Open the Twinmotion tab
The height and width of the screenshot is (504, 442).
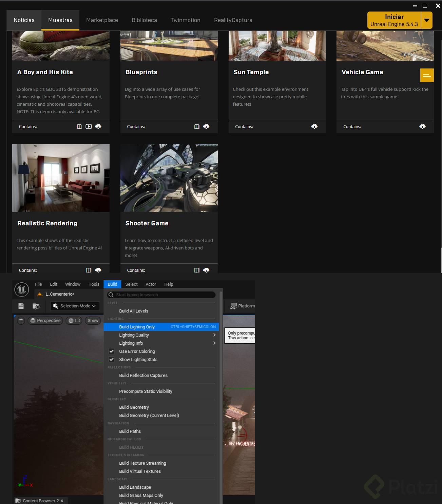[186, 20]
